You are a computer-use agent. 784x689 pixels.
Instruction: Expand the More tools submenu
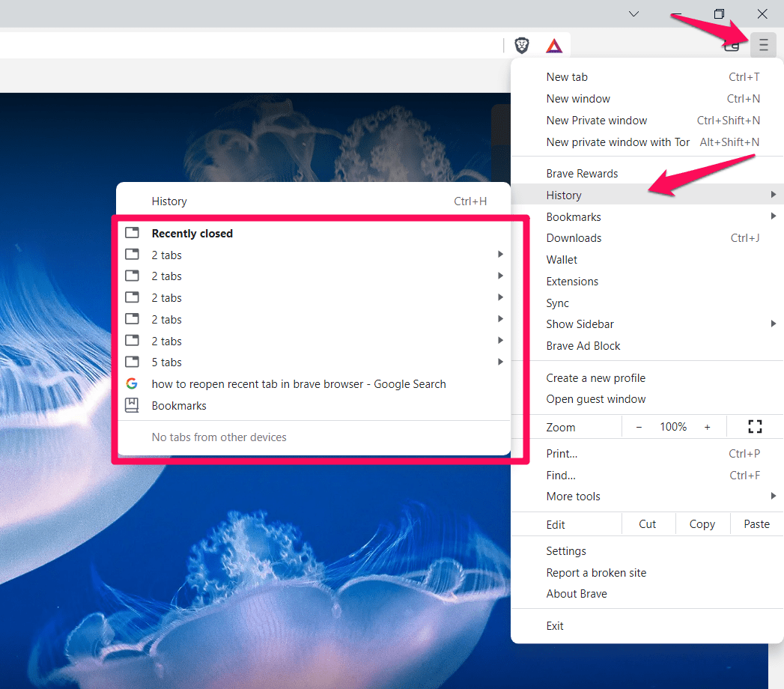coord(773,497)
